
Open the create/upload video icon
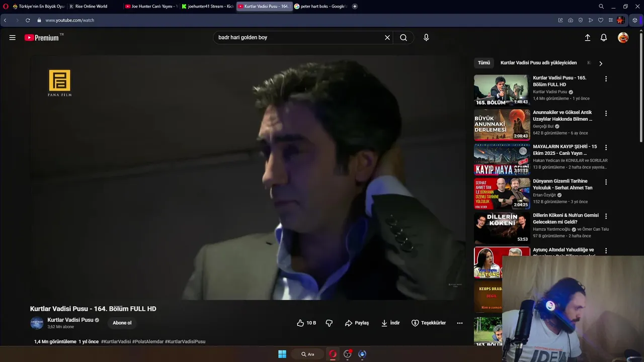coord(587,38)
